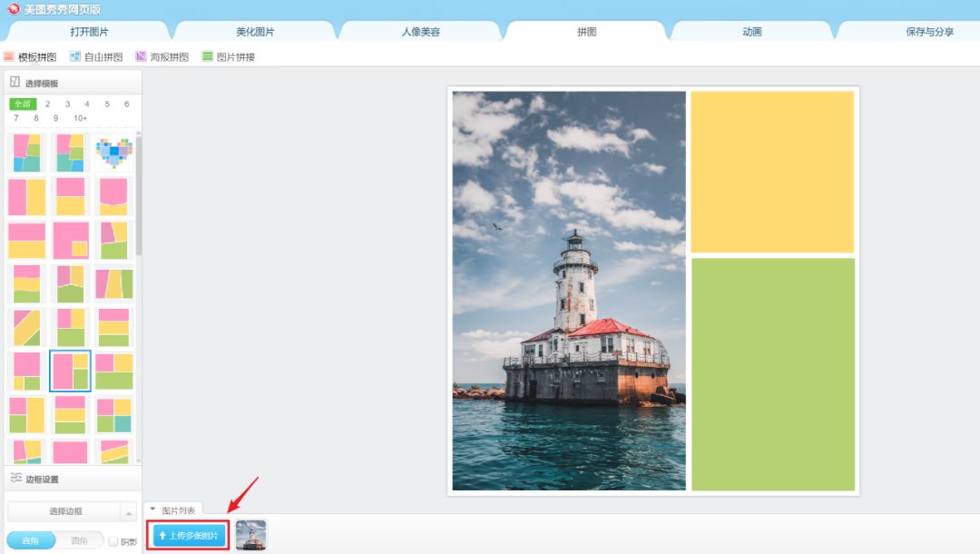Image resolution: width=980 pixels, height=554 pixels.
Task: Select template with small yellow inset square
Action: point(70,240)
